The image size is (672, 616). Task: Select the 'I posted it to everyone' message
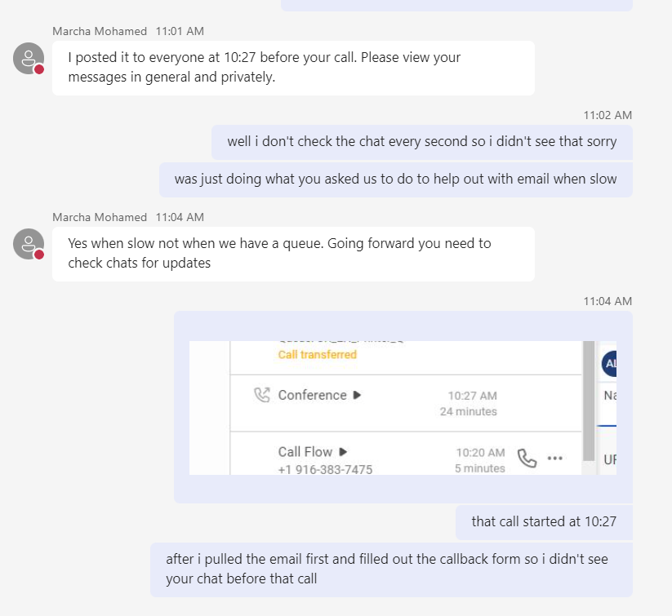[x=293, y=68]
